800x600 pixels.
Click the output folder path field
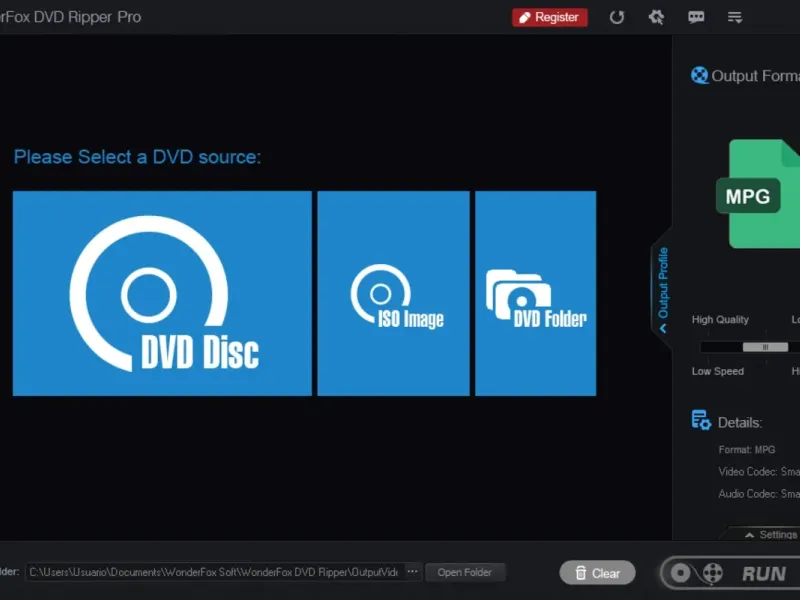[215, 572]
